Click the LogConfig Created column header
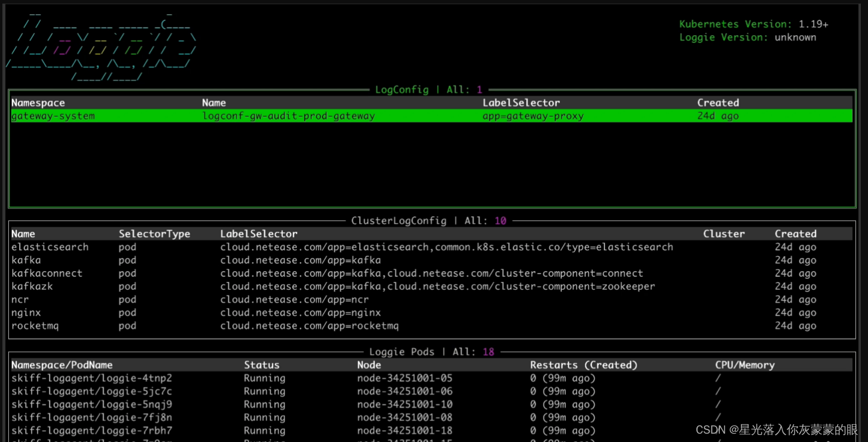 pos(718,103)
